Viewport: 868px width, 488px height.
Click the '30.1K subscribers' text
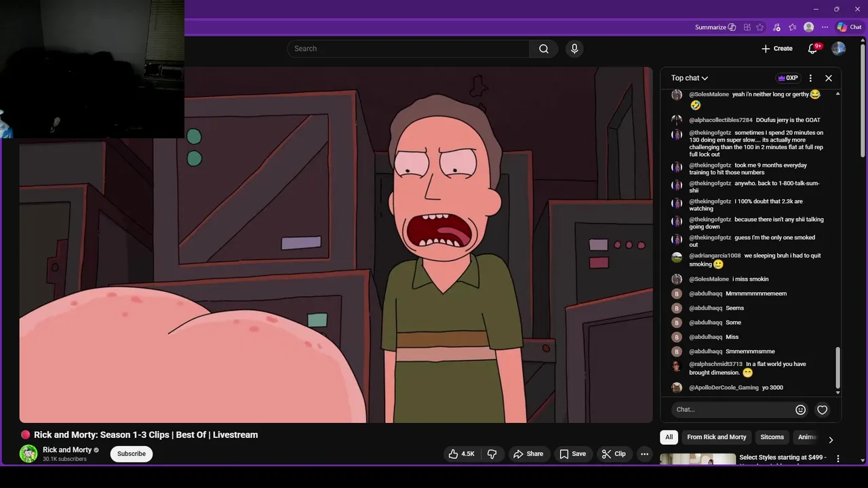coord(64,460)
